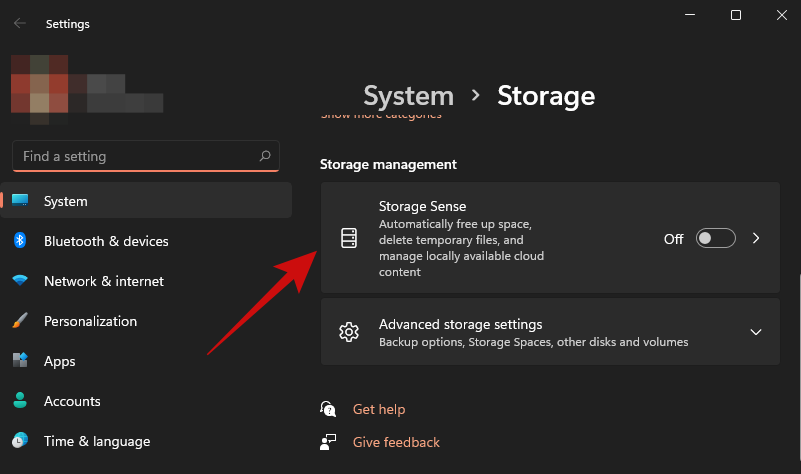Turn on the Storage Sense toggle
This screenshot has height=474, width=801.
tap(716, 238)
